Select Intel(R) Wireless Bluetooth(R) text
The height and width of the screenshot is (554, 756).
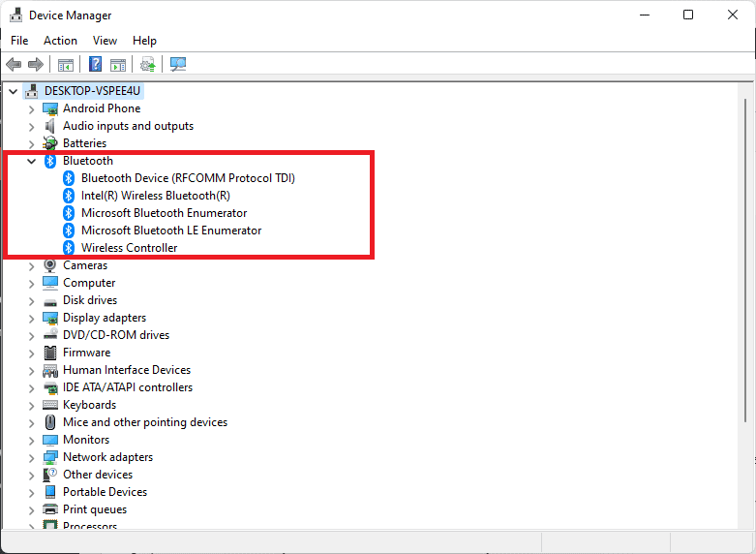(155, 196)
